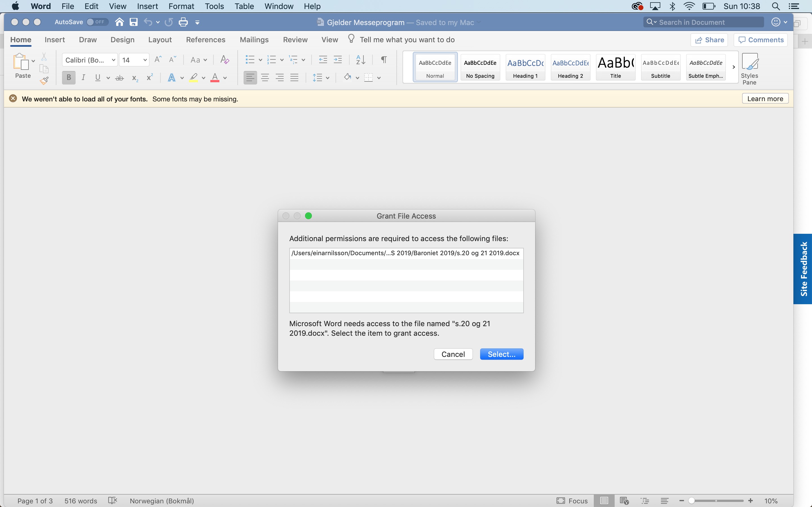Image resolution: width=812 pixels, height=507 pixels.
Task: Show paragraph marks with pilcrow icon
Action: point(384,60)
